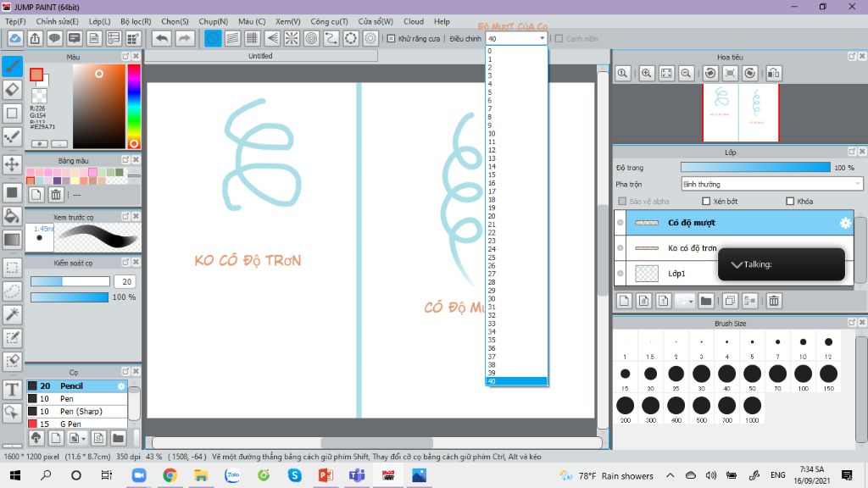Select the Eraser tool

pos(12,90)
